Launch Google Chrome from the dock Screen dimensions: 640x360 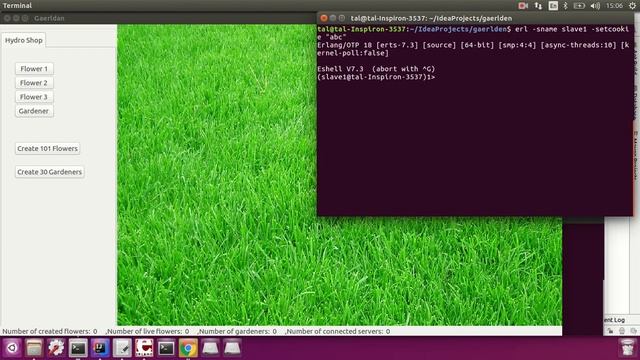click(x=188, y=348)
